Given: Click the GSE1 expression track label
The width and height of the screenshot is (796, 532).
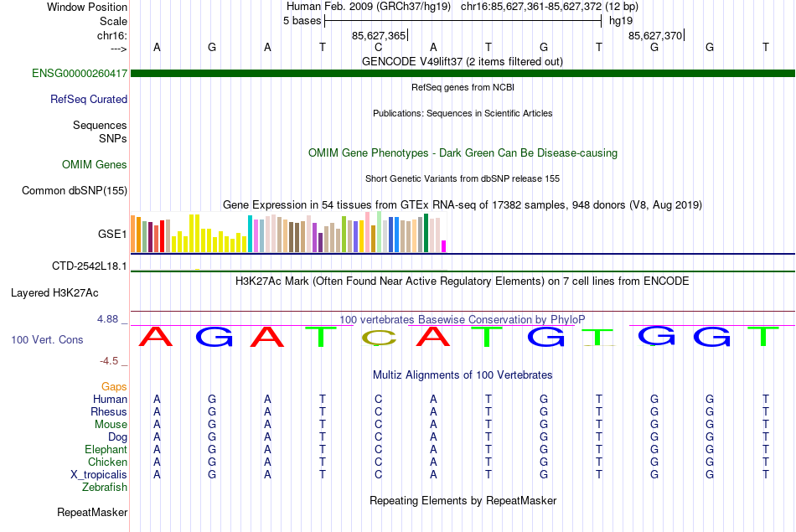Looking at the screenshot, I should 112,234.
